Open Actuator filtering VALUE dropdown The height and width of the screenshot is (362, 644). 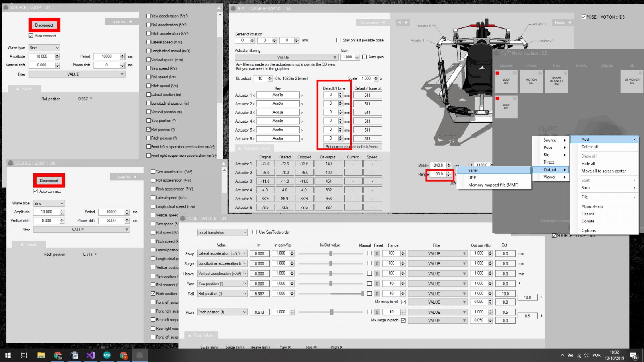coord(286,58)
